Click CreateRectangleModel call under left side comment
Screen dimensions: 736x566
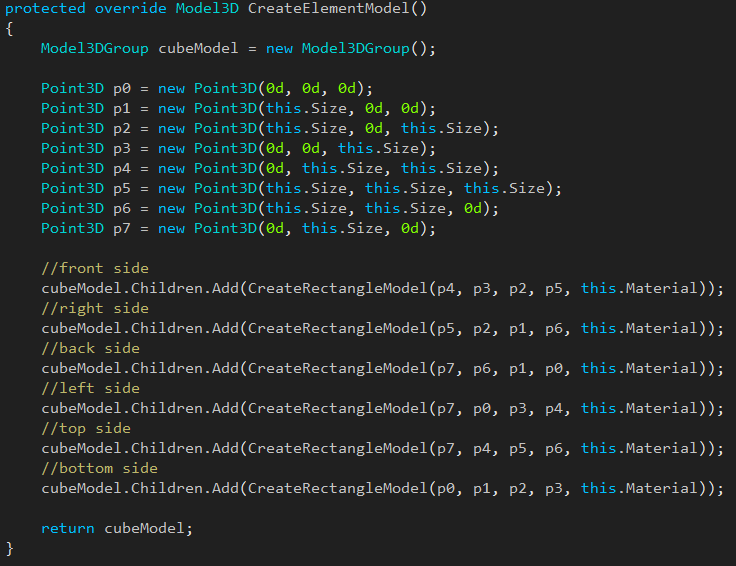point(337,408)
